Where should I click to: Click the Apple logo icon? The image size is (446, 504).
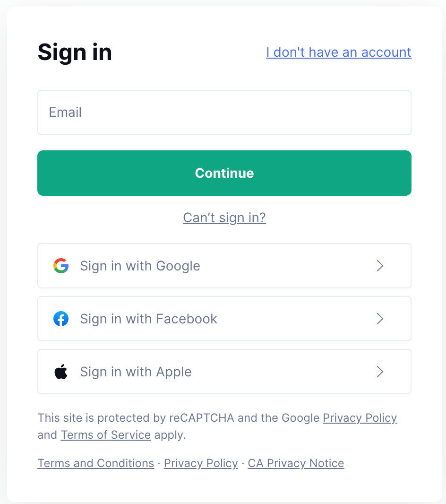[61, 372]
